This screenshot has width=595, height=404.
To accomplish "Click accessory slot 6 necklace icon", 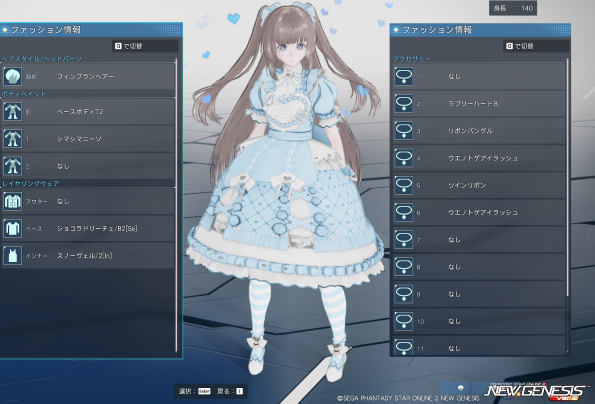I will tap(404, 212).
